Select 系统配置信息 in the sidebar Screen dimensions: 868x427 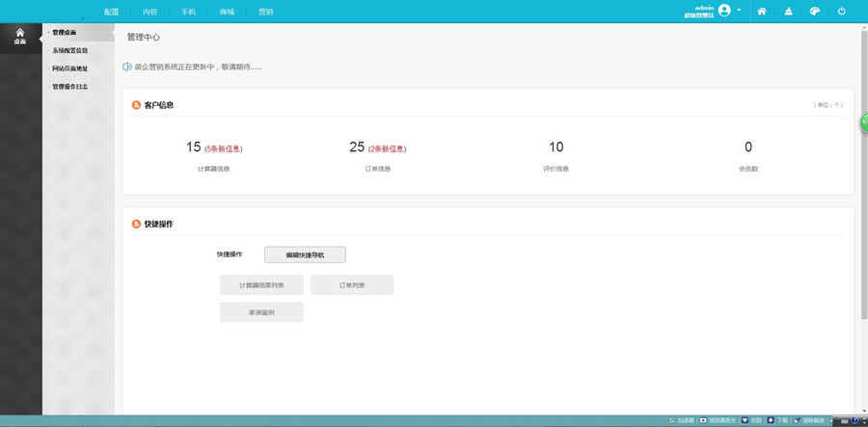[70, 51]
